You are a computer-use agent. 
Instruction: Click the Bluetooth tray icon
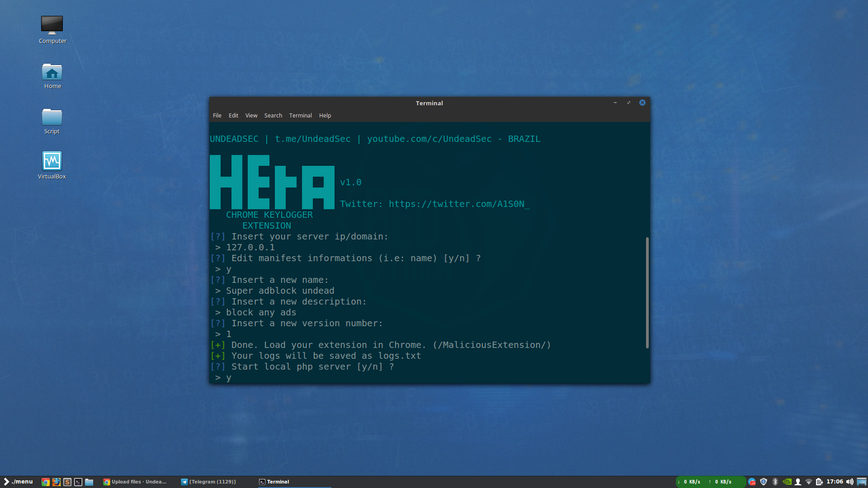[x=775, y=482]
